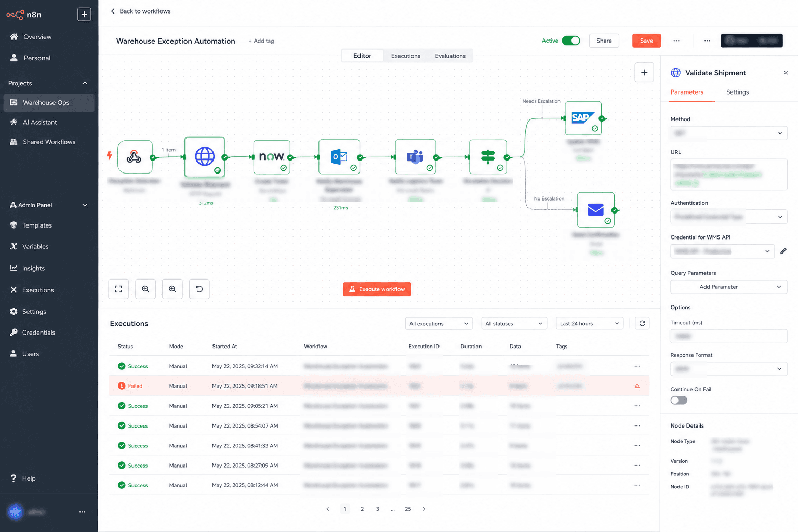Open the All executions filter dropdown

pyautogui.click(x=439, y=324)
